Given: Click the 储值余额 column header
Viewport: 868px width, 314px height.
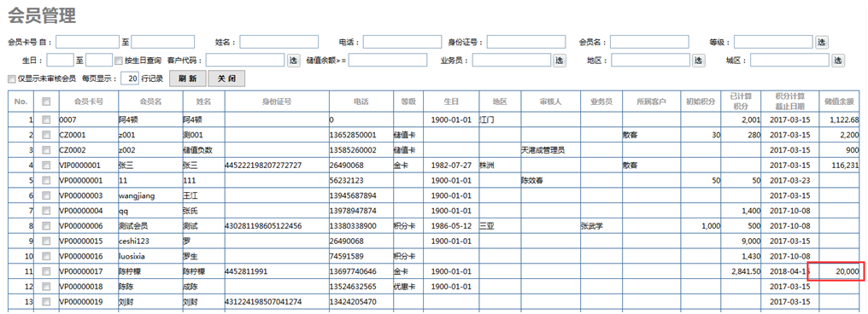Looking at the screenshot, I should [839, 102].
